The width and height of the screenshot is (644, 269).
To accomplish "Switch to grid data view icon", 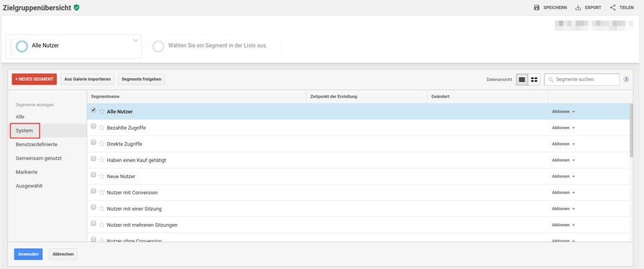I will click(534, 80).
